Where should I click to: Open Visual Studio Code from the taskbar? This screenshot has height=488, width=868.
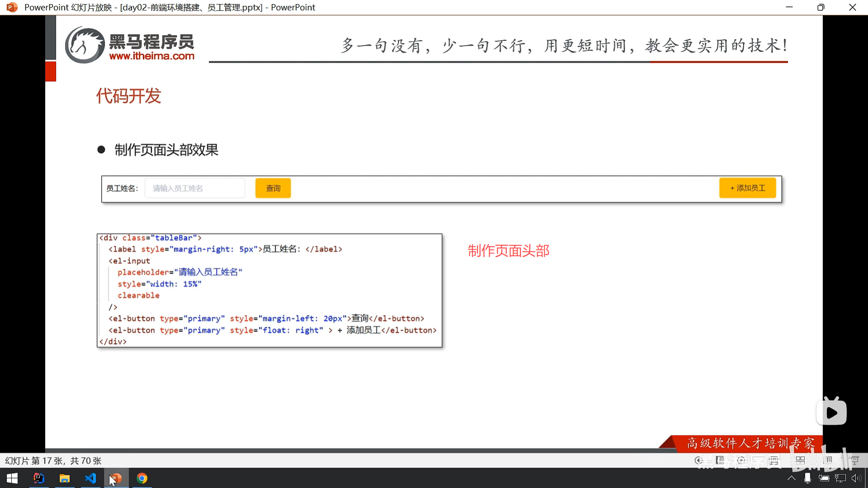(x=90, y=478)
